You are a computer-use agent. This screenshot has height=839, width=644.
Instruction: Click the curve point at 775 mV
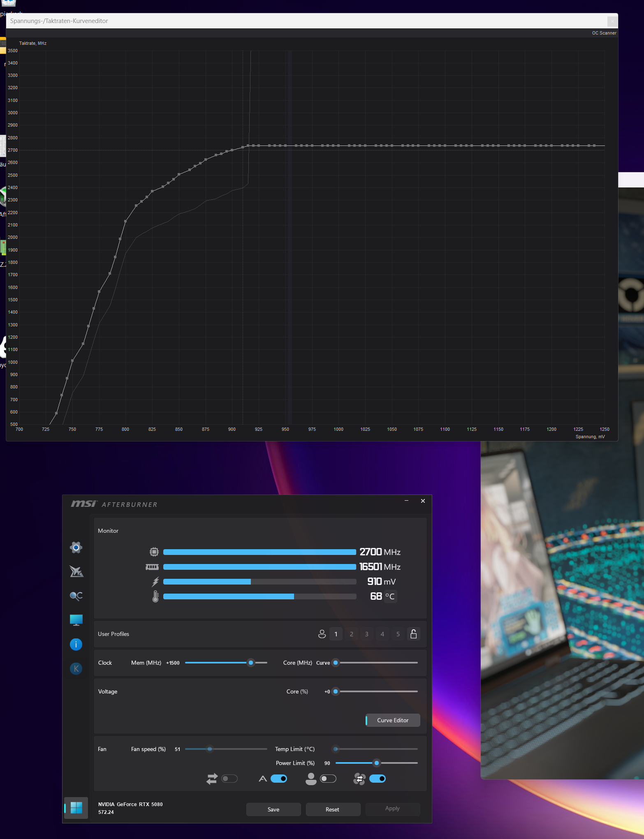click(99, 291)
